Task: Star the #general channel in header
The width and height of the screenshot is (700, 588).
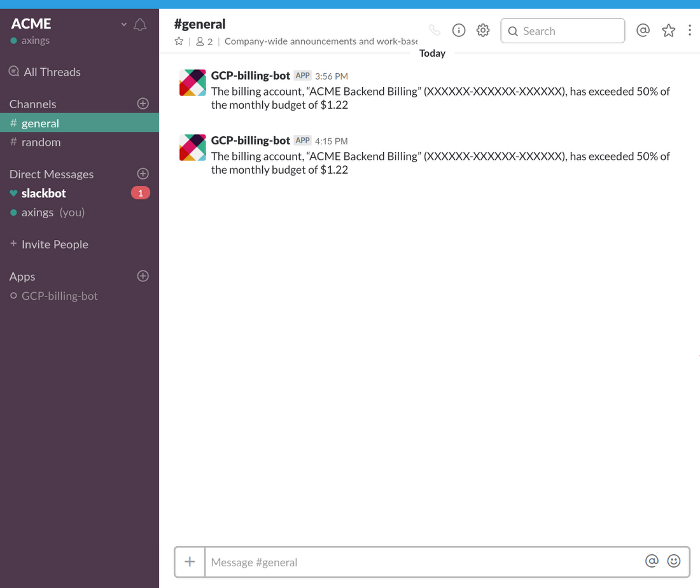Action: (x=179, y=41)
